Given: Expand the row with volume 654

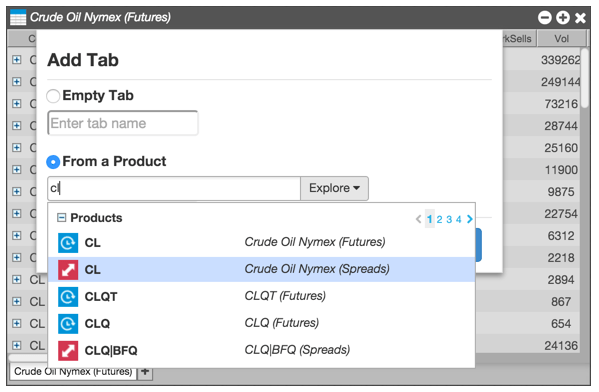Looking at the screenshot, I should (16, 324).
